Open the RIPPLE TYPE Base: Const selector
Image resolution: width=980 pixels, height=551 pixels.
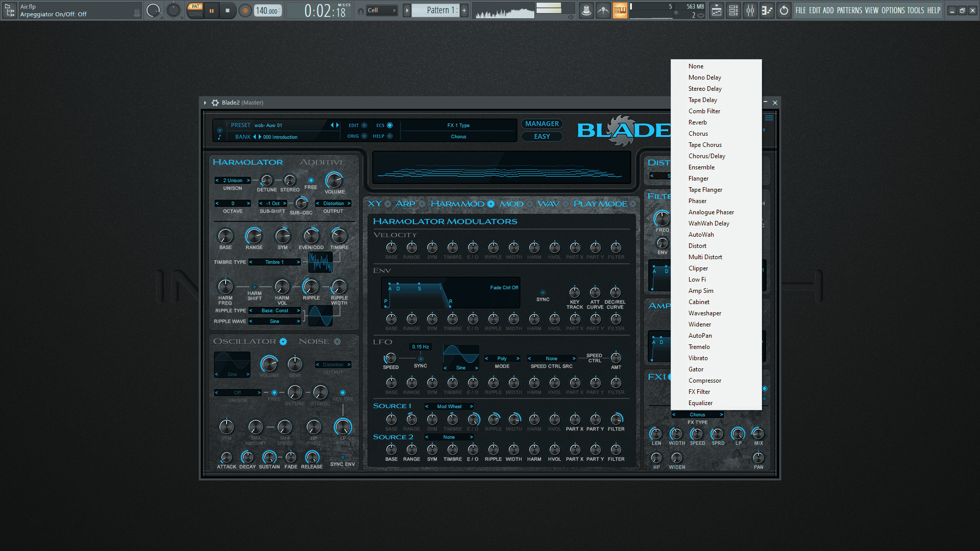click(x=275, y=311)
